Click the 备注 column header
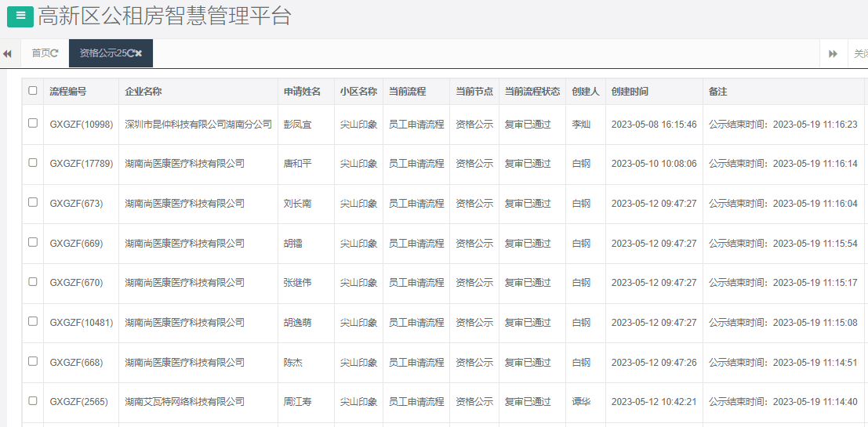This screenshot has height=427, width=868. [x=718, y=92]
